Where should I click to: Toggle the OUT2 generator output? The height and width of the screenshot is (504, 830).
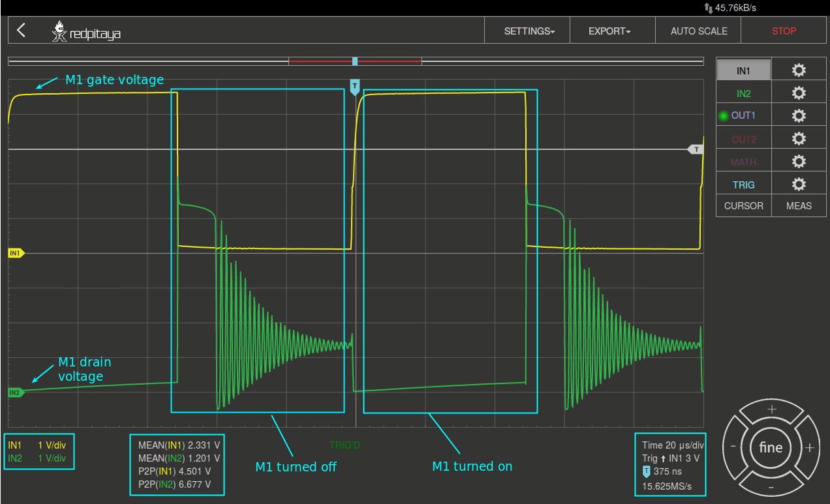[x=744, y=139]
